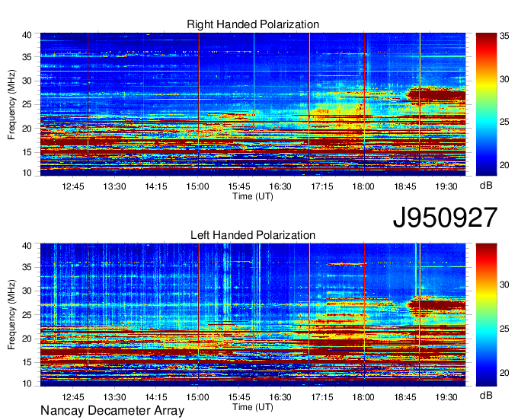Click 10 on the right-handed frequency axis
518x420 pixels.
tap(27, 173)
